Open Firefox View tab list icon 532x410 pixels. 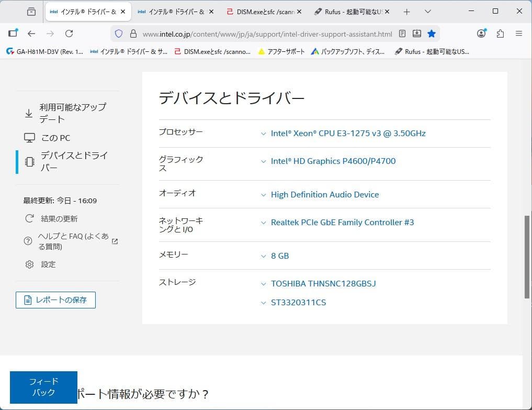[x=31, y=12]
